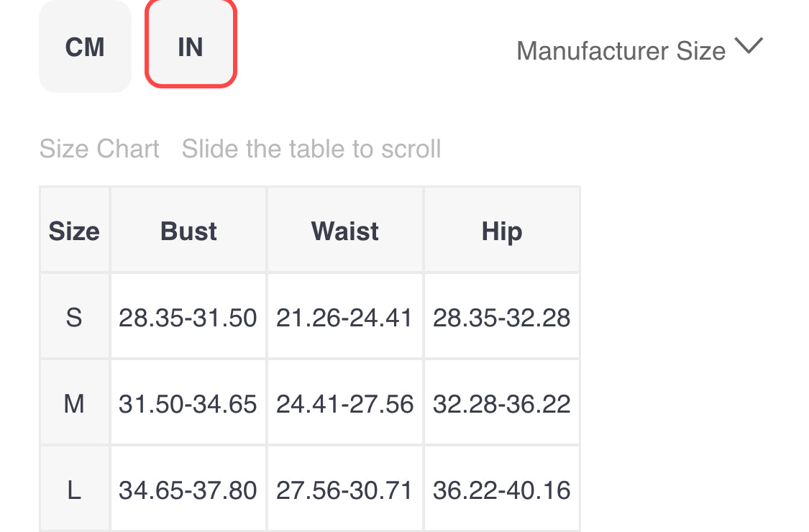Click hip value 36.22-40.16

501,490
